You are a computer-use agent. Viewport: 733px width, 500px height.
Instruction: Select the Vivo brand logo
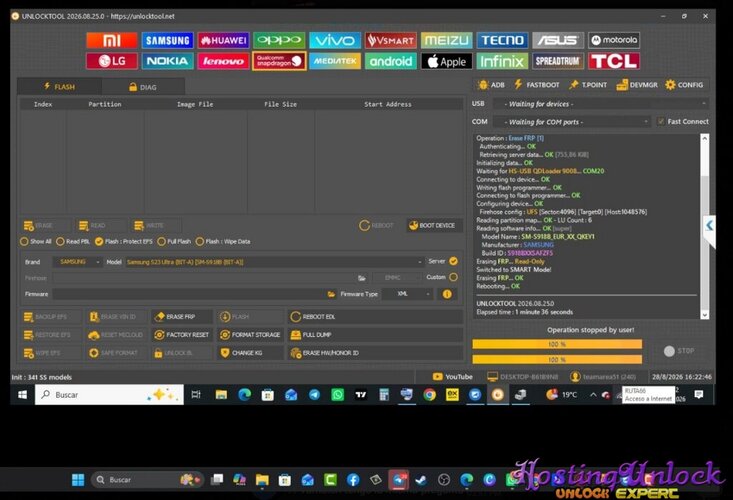pyautogui.click(x=335, y=40)
